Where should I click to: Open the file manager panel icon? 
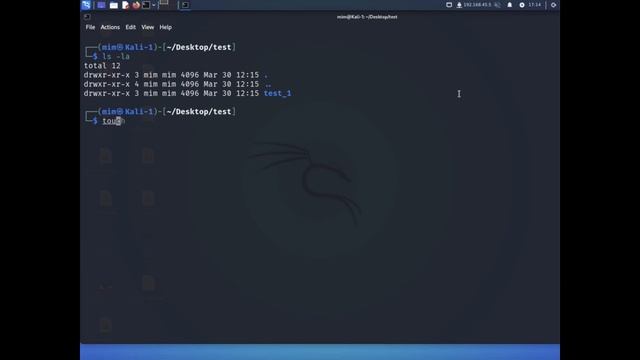coord(114,5)
